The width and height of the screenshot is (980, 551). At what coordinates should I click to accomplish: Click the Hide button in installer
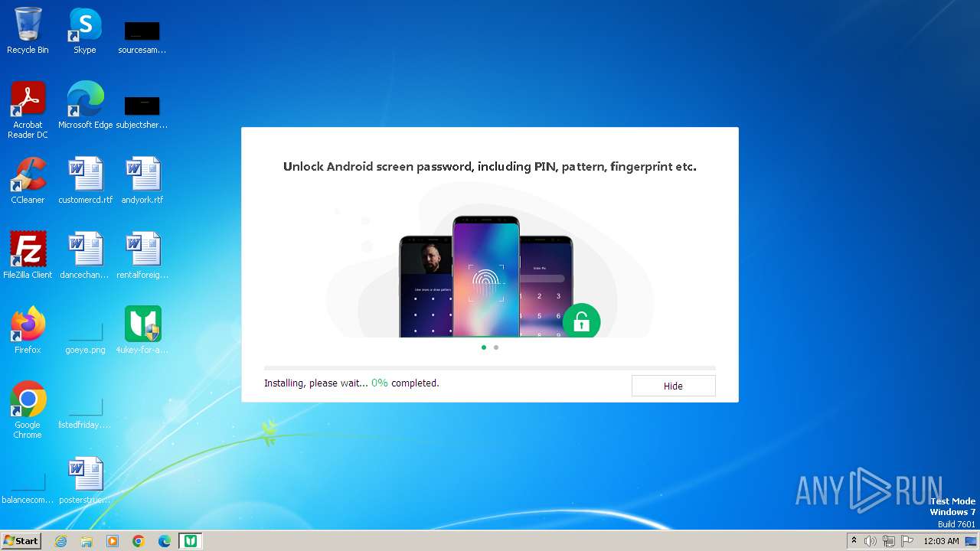(673, 386)
